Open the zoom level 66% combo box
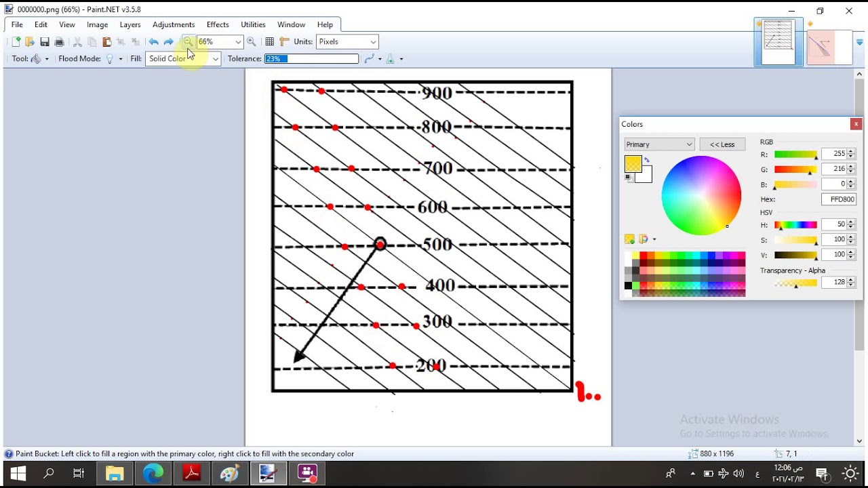 [219, 42]
